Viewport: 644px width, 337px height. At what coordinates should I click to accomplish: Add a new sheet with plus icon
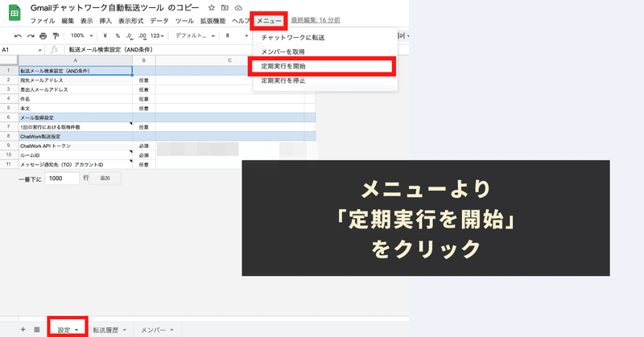23,329
